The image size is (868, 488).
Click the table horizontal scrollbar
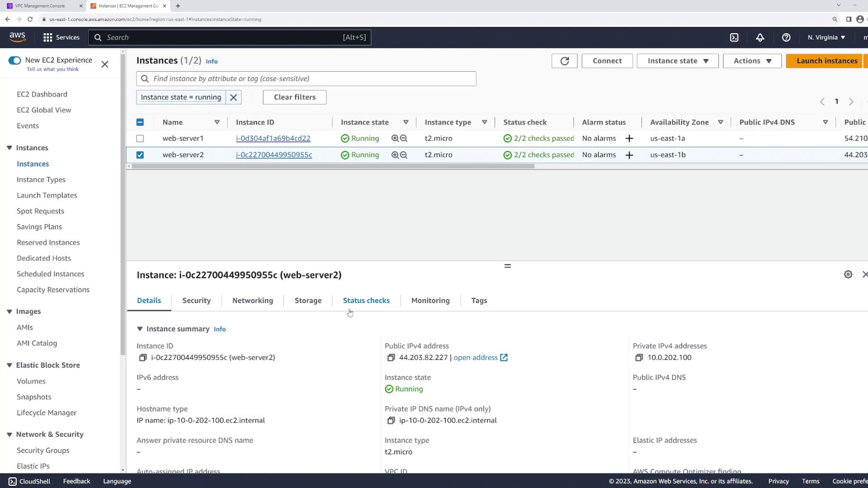(333, 166)
